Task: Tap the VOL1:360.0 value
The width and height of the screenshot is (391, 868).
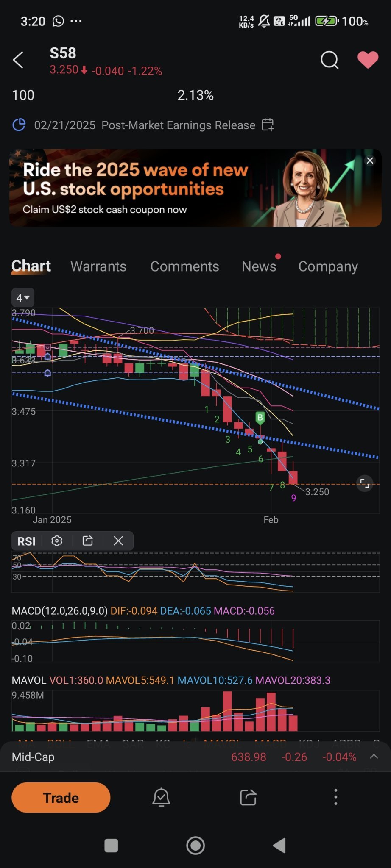Action: (76, 680)
